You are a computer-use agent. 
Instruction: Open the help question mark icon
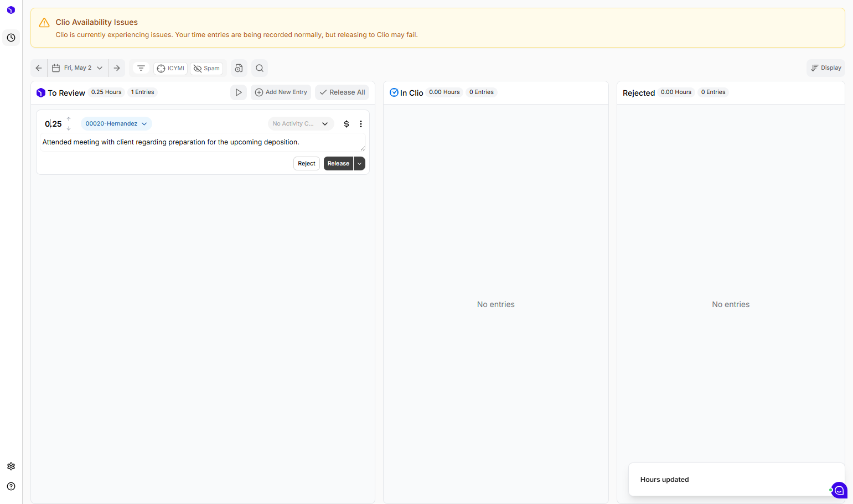tap(11, 486)
